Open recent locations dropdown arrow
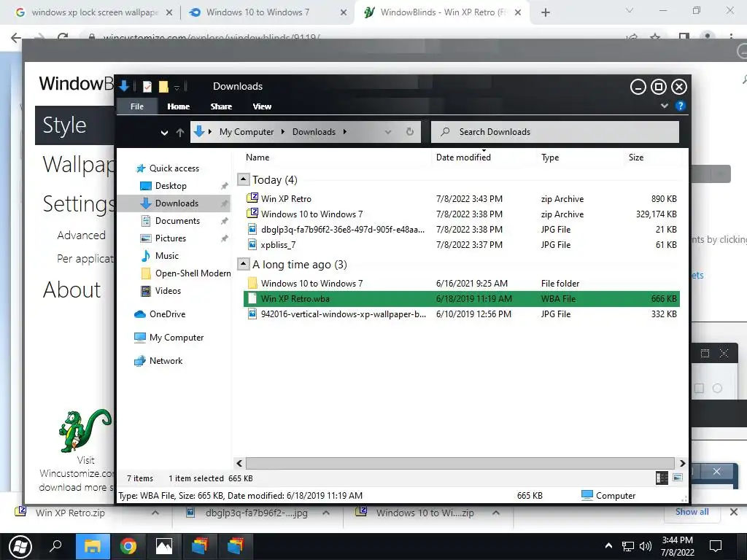 click(164, 133)
